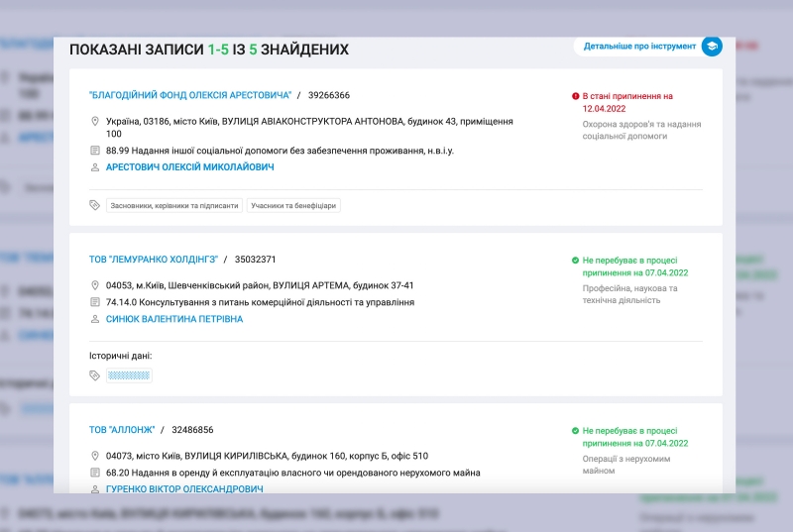Viewport: 793px width, 532px height.
Task: Click 'Операції з нерухомим майном' text
Action: coord(626,465)
